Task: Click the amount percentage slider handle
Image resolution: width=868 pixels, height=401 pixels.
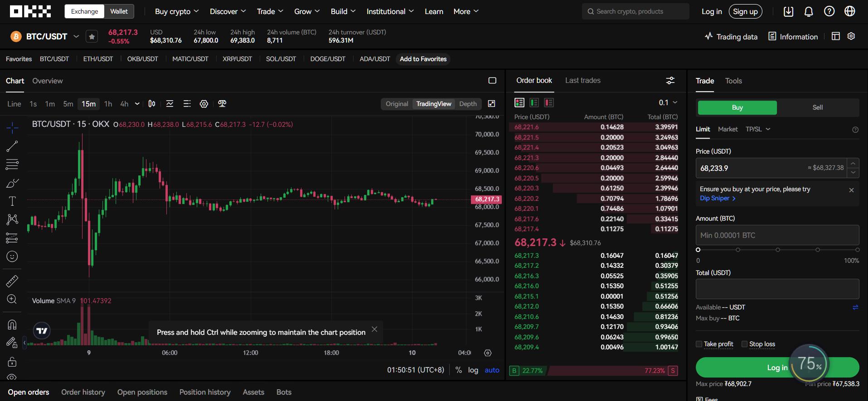Action: (x=698, y=250)
